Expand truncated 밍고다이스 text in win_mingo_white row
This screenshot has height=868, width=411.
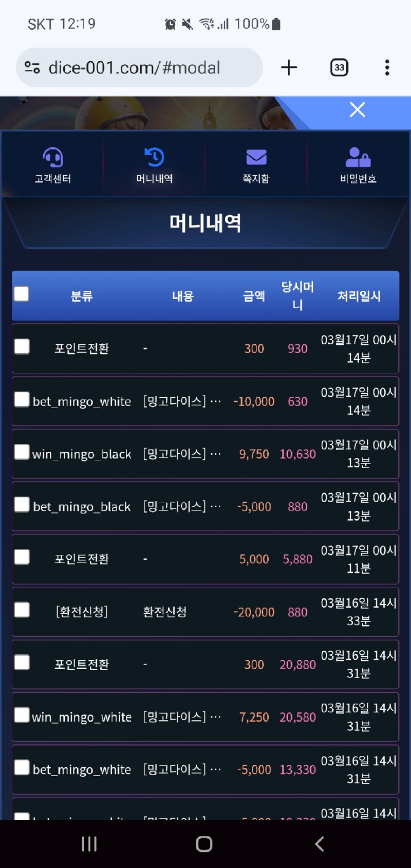[182, 717]
